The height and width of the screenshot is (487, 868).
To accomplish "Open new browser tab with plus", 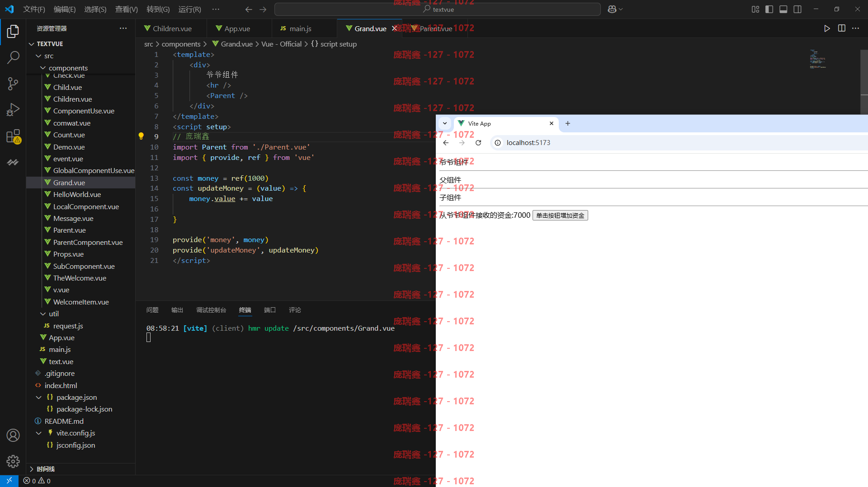I will tap(568, 123).
